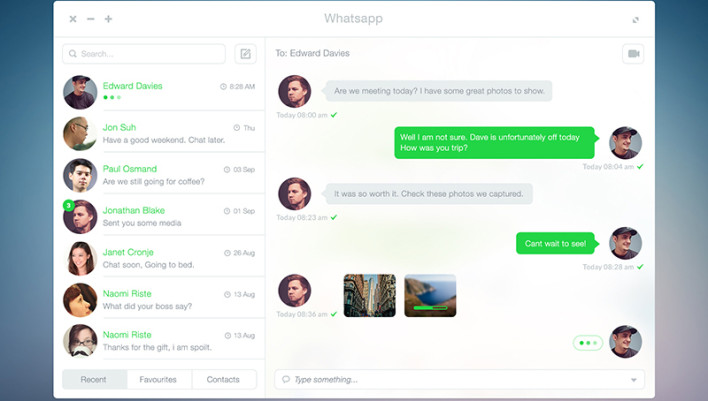The image size is (708, 401).
Task: Click the 'Well I am not sure' green message
Action: tap(496, 143)
